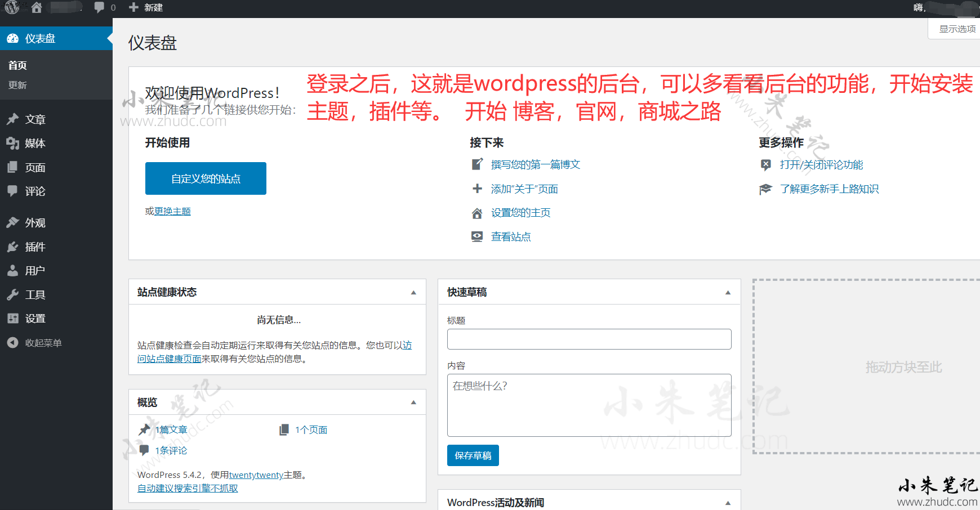Expand the 显示选项 screen options tab
The image size is (980, 510).
click(957, 29)
